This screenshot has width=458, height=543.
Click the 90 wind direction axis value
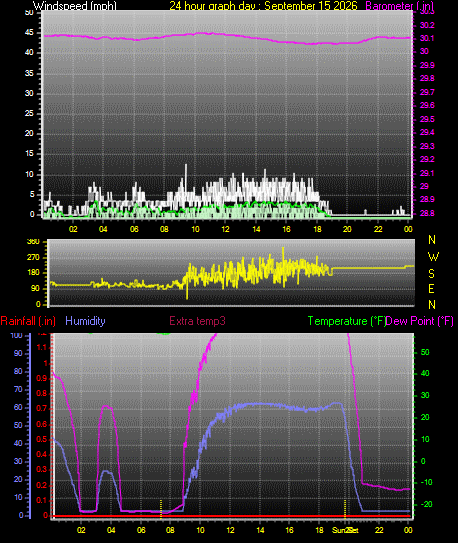(x=35, y=288)
